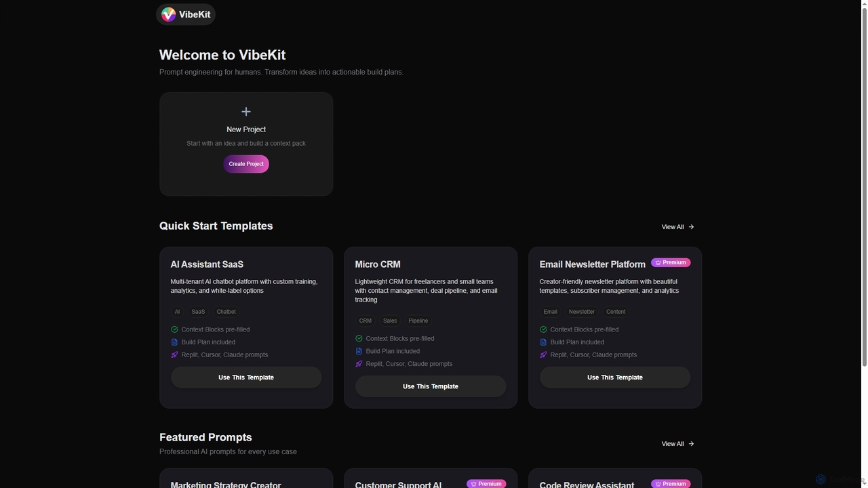The width and height of the screenshot is (868, 488).
Task: Click the Email tag chip
Action: 551,312
